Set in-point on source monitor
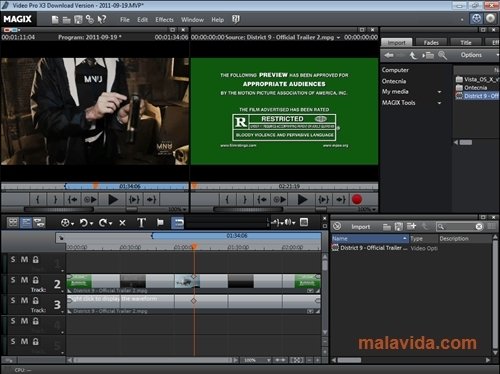The height and width of the screenshot is (374, 500). [x=227, y=200]
